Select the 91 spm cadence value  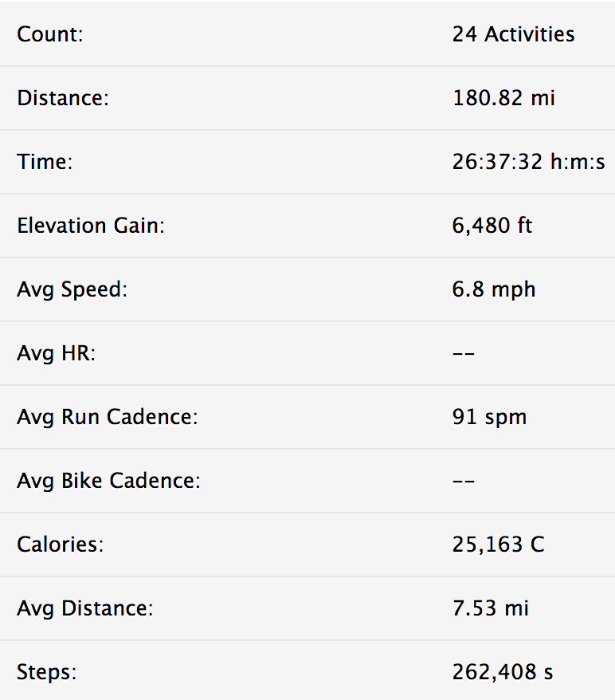(x=489, y=417)
